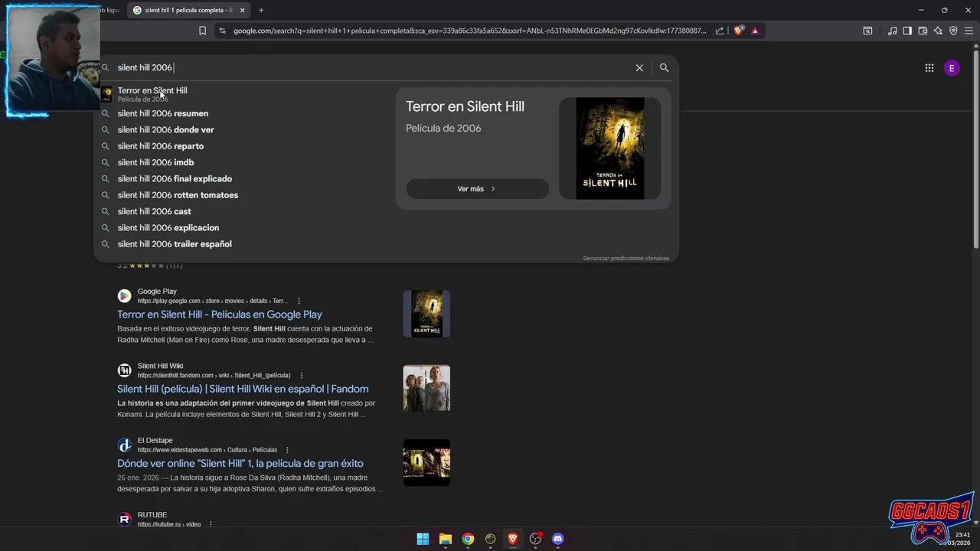Open OBS Studio taskbar icon
The image size is (980, 551).
[x=535, y=539]
